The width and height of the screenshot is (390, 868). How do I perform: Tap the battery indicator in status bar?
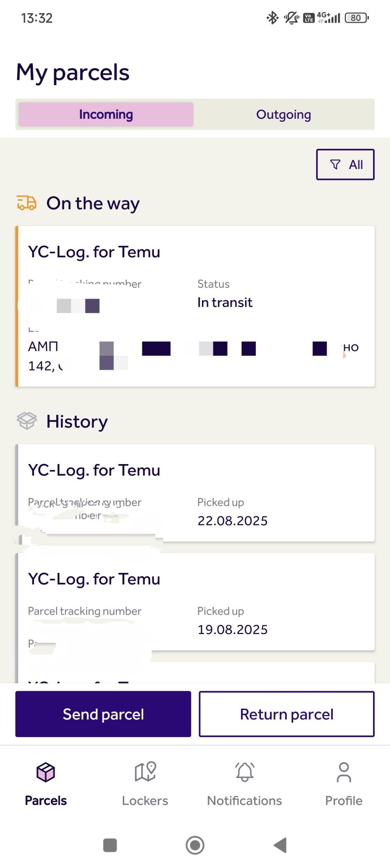[x=357, y=18]
